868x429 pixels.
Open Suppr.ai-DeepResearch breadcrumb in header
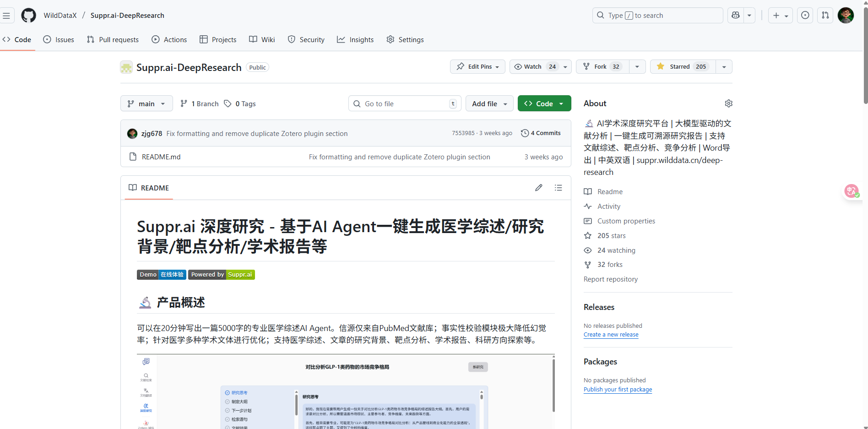(x=127, y=16)
